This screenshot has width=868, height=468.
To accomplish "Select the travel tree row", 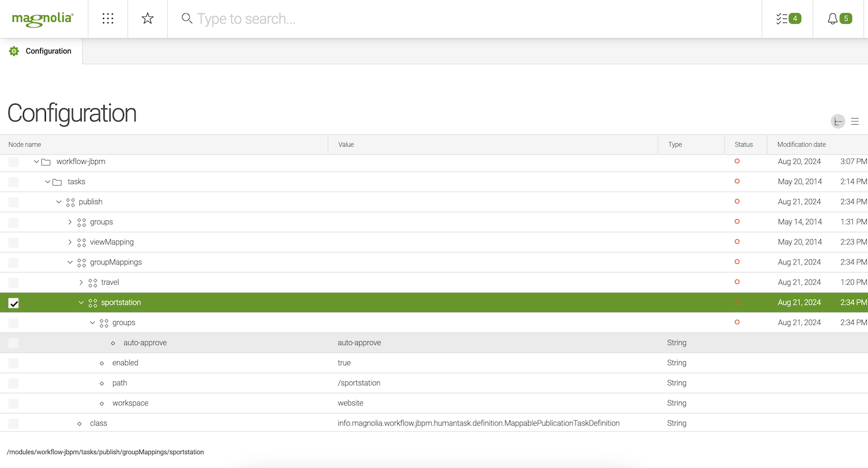I will [x=434, y=282].
